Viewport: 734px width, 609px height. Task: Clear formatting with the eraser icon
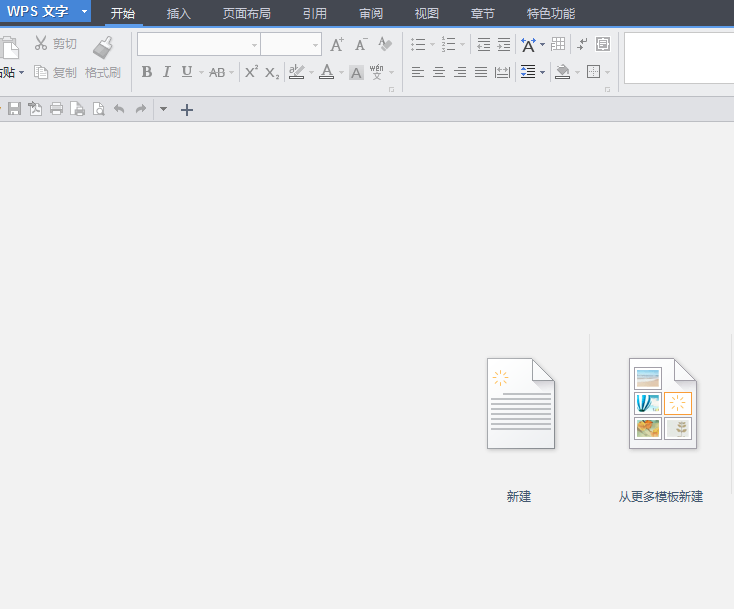tap(385, 44)
